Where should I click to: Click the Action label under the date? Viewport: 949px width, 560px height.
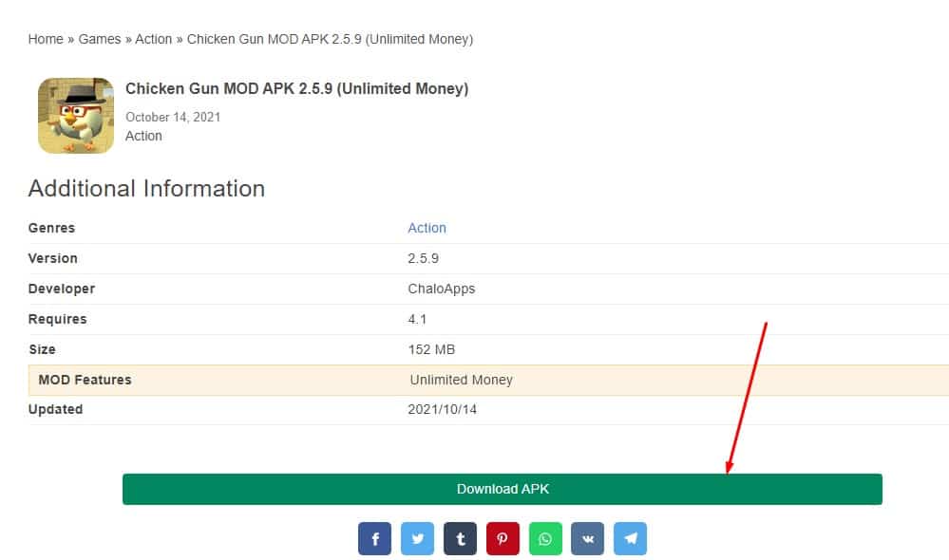pos(143,136)
